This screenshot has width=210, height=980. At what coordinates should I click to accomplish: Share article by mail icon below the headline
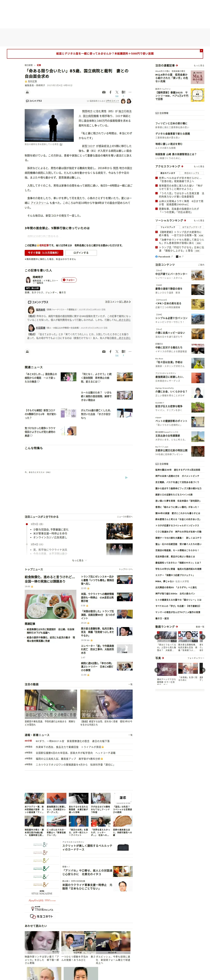coord(104,92)
